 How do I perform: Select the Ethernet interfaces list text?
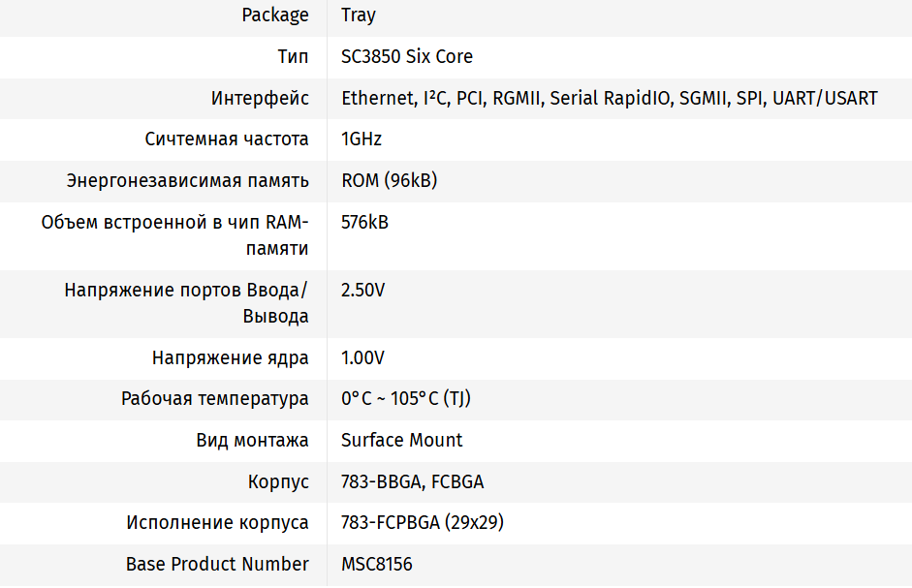tap(609, 99)
